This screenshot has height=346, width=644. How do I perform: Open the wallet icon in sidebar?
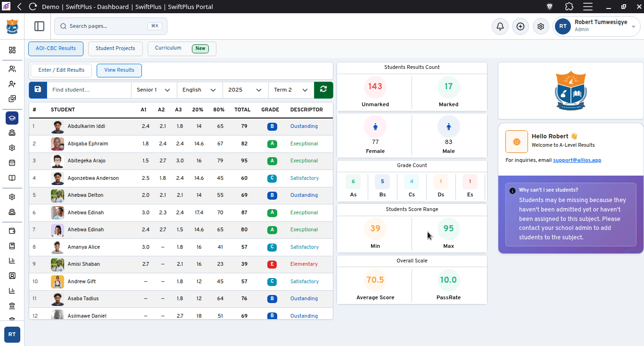point(12,231)
